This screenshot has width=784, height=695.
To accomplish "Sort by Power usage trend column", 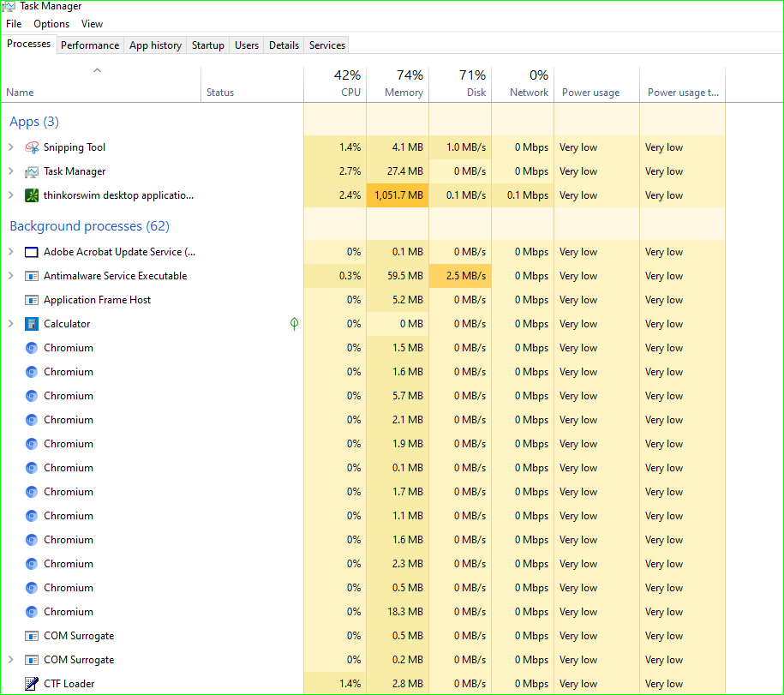I will click(x=683, y=85).
